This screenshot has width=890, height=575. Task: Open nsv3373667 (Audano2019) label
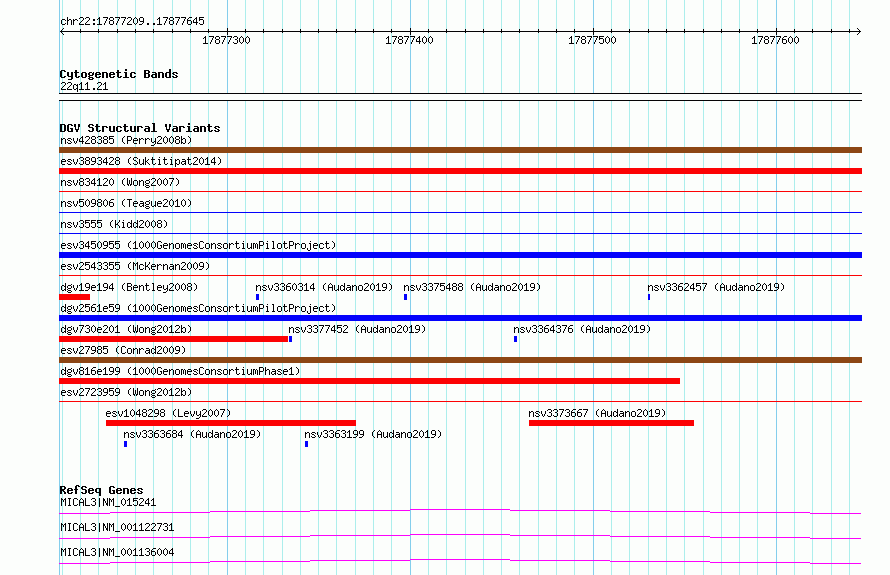(597, 413)
